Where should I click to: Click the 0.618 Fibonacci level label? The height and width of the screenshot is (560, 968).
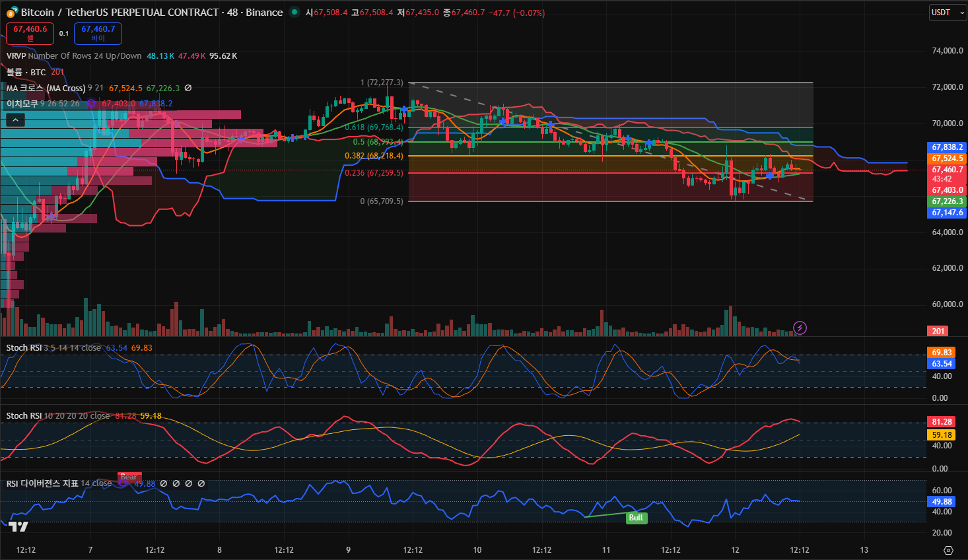(374, 127)
